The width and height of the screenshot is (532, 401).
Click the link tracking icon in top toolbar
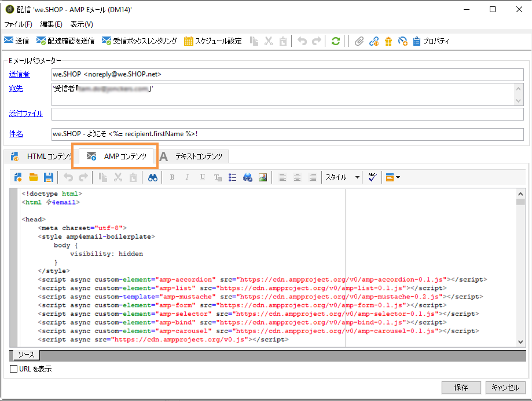click(x=374, y=41)
